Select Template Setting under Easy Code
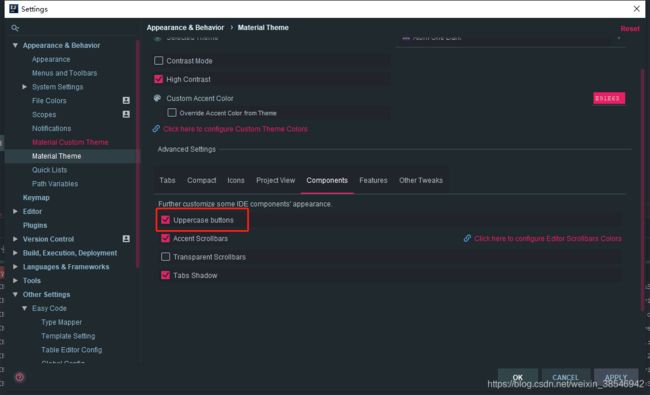 68,336
